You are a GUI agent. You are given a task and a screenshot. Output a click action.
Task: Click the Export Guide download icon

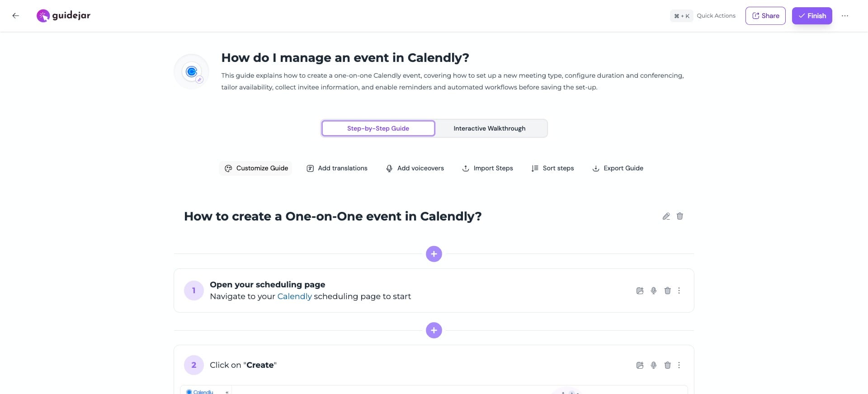point(595,168)
